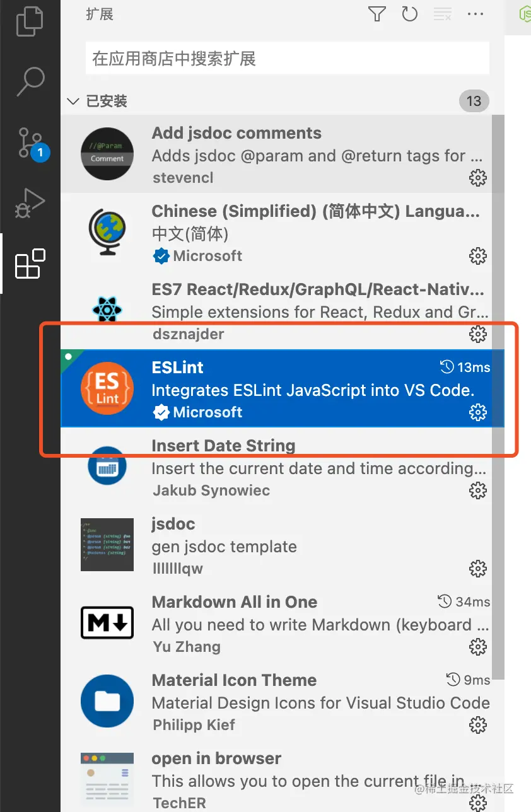This screenshot has width=531, height=812.
Task: Select the ESLint extension title
Action: (x=178, y=368)
